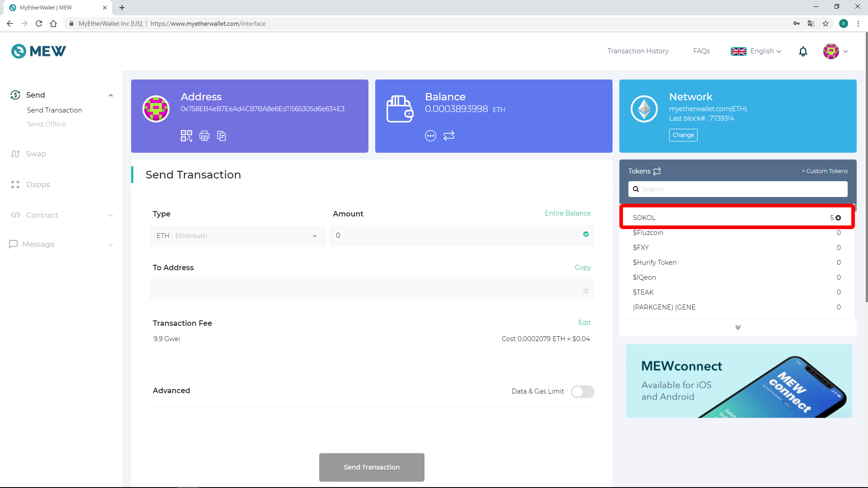Image resolution: width=868 pixels, height=488 pixels.
Task: Expand the Message sidebar section
Action: (x=61, y=244)
